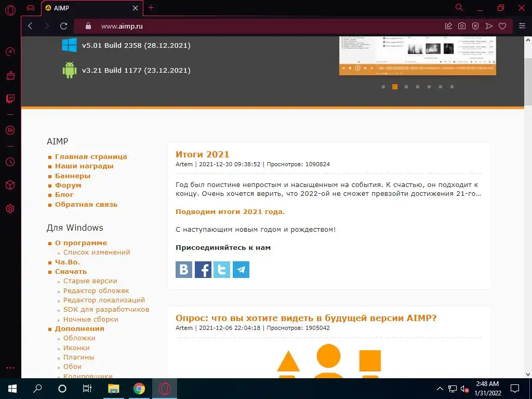Open the Twitter social icon
This screenshot has height=399, width=532.
pos(222,270)
